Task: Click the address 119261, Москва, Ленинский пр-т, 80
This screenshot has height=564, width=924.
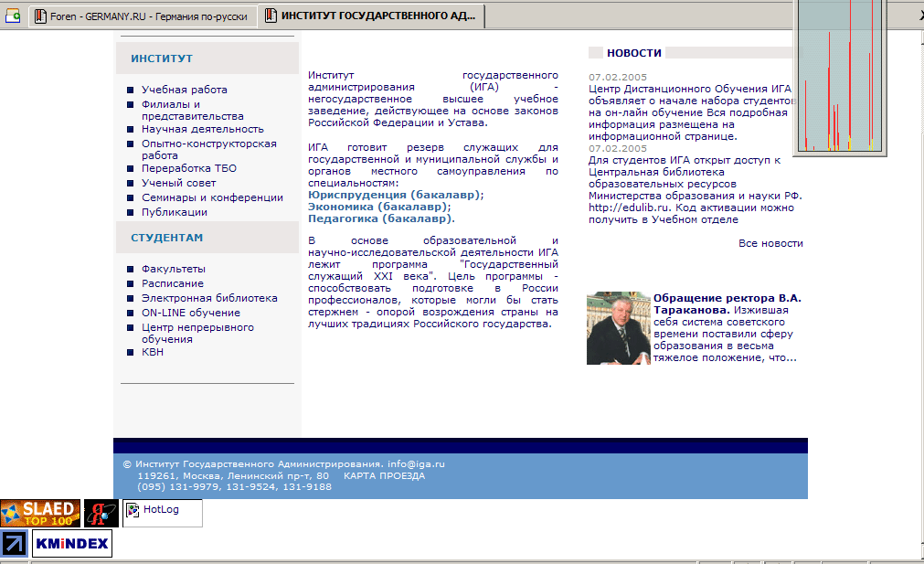Action: coord(233,476)
